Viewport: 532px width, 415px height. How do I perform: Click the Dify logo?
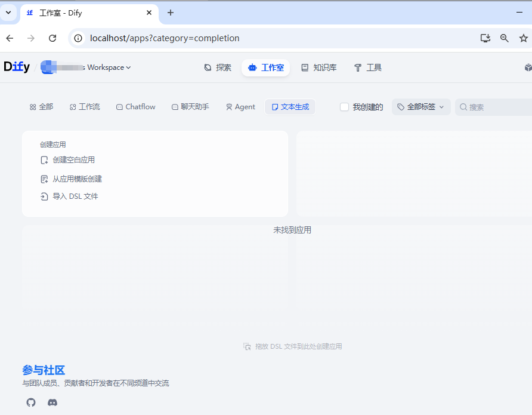pos(17,67)
